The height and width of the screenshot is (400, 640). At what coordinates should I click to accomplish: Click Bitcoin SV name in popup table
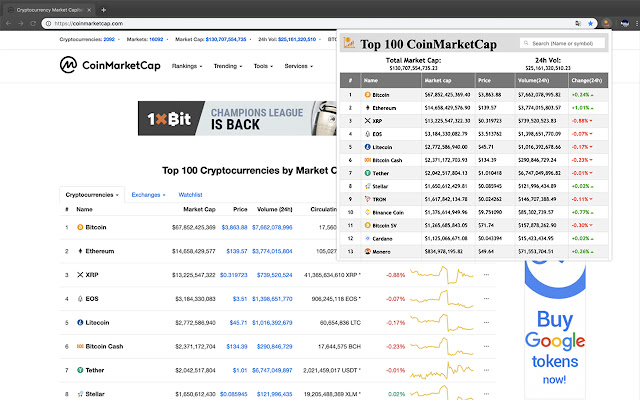pyautogui.click(x=384, y=226)
